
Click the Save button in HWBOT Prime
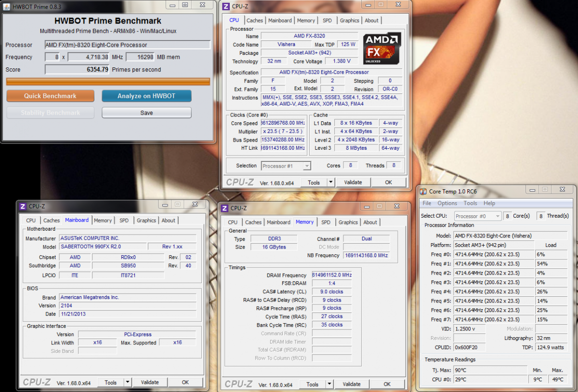[146, 113]
